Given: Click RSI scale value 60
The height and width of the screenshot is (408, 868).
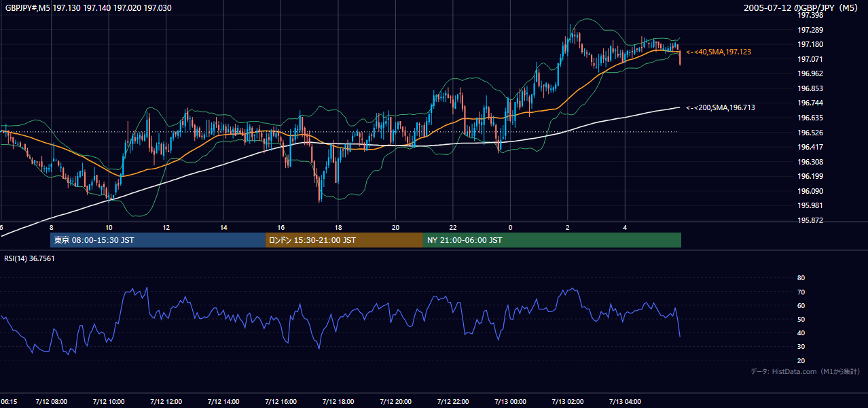Looking at the screenshot, I should click(x=801, y=305).
